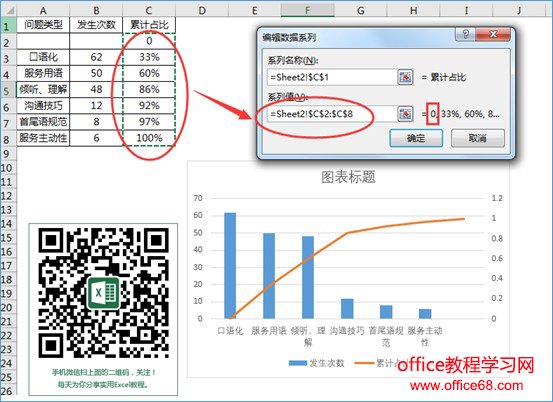This screenshot has width=553, height=402.
Task: Click the secondary axis label 0.8
Action: coord(497,239)
